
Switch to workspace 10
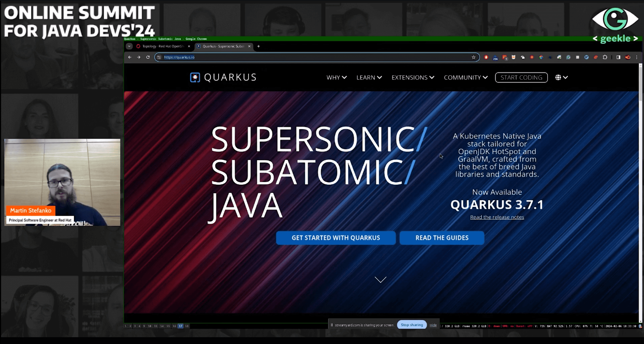pyautogui.click(x=149, y=326)
